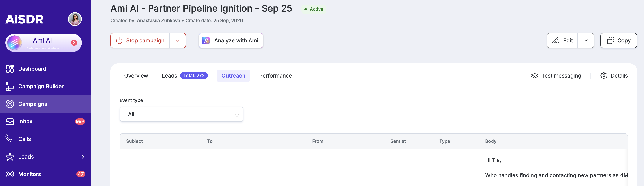Open Monitors in the sidebar
The image size is (644, 186).
pyautogui.click(x=45, y=174)
